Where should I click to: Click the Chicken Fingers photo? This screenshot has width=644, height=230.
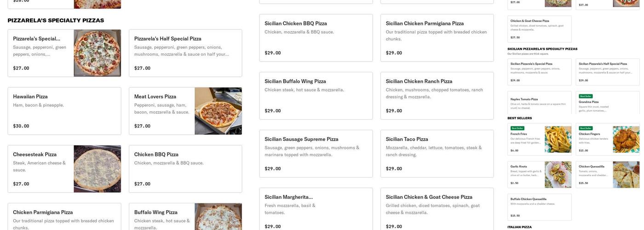[626, 139]
